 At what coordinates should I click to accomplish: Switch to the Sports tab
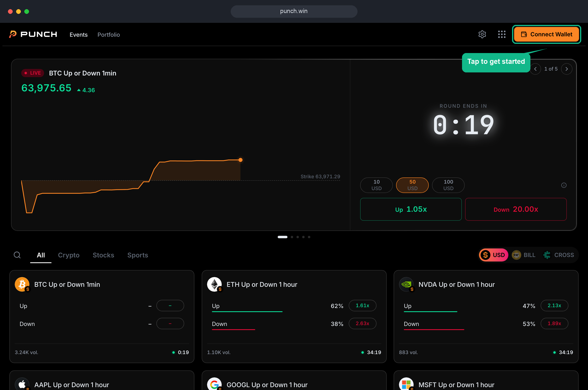[x=138, y=255]
